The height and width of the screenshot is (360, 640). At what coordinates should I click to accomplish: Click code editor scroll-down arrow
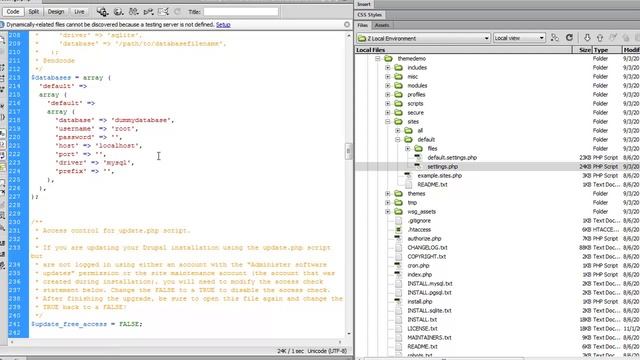[349, 334]
